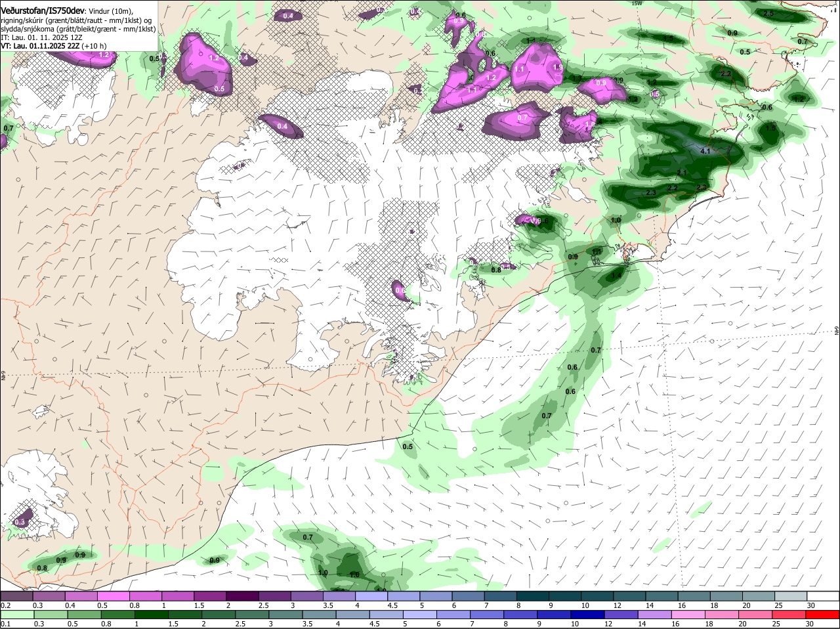The image size is (840, 629).
Task: Click the 2.5 rainfall value on the map
Action: click(769, 13)
